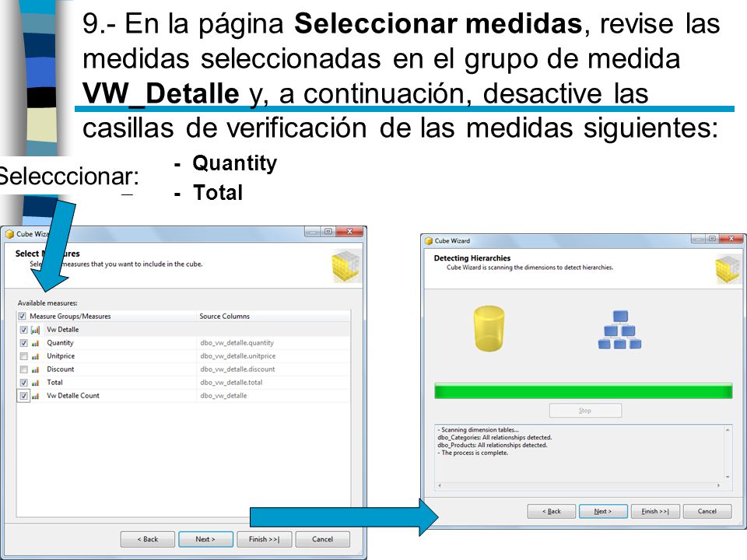The height and width of the screenshot is (560, 747).
Task: Click the 'The process is complete.' log line
Action: (x=472, y=453)
